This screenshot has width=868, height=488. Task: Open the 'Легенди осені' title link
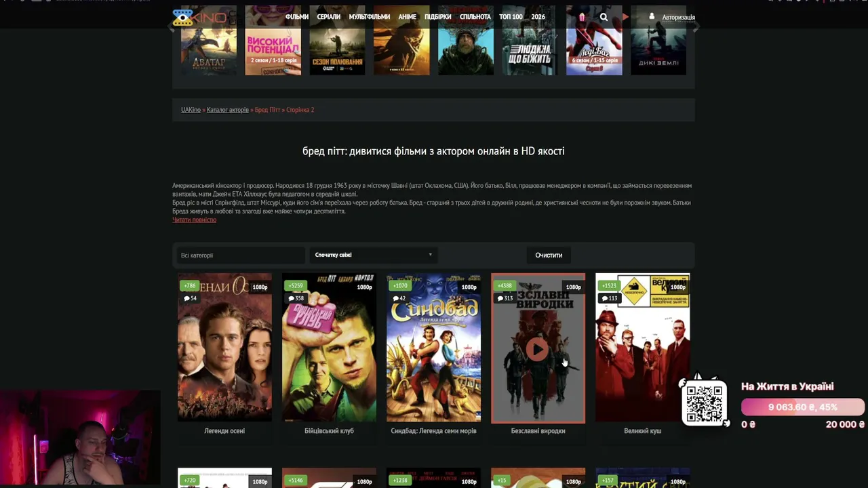pos(224,430)
